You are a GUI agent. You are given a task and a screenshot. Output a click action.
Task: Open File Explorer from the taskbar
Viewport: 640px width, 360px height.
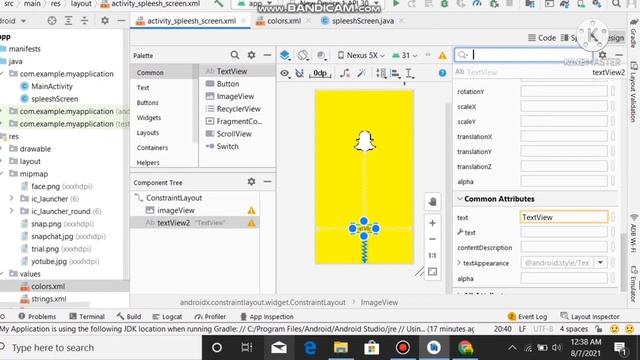(x=341, y=348)
